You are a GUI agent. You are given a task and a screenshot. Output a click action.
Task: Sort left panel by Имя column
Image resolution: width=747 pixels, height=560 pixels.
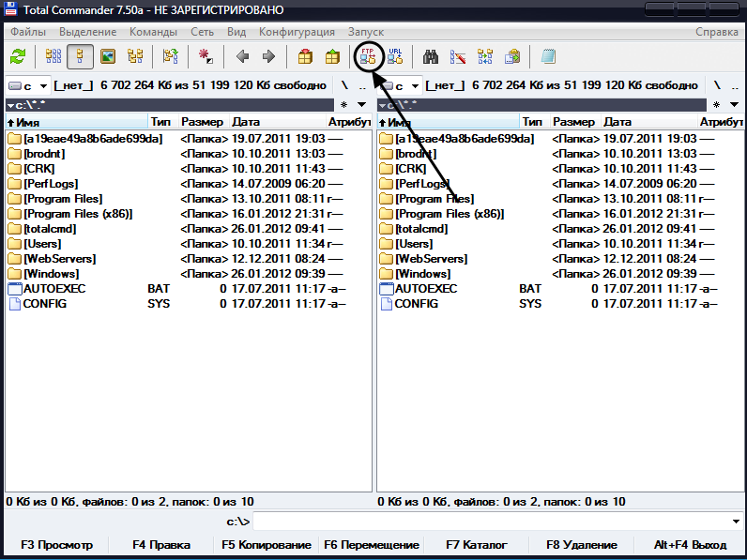click(77, 122)
